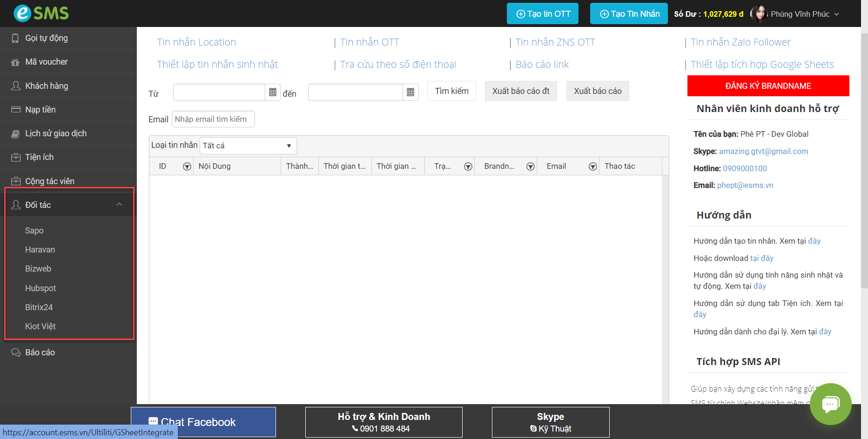Open the Email column filter icon
Screen dimensions: 868x439
point(592,166)
